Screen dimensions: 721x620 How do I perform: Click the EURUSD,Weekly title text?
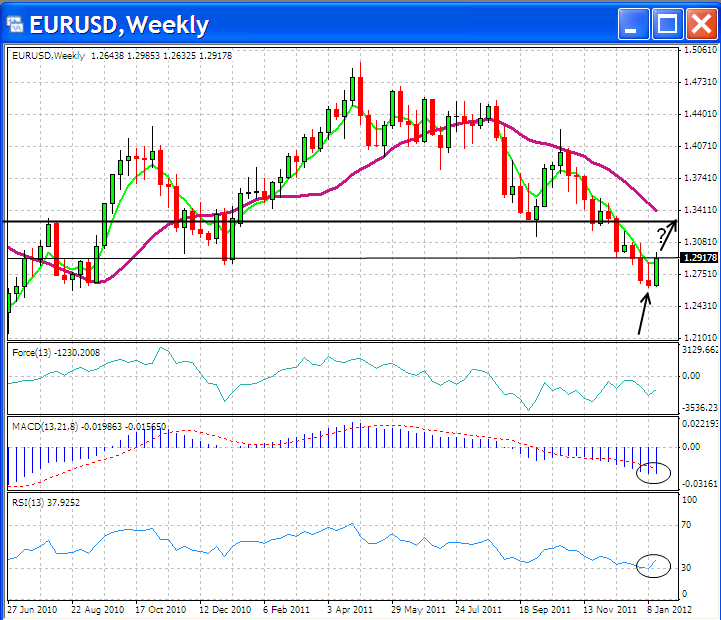click(x=119, y=25)
